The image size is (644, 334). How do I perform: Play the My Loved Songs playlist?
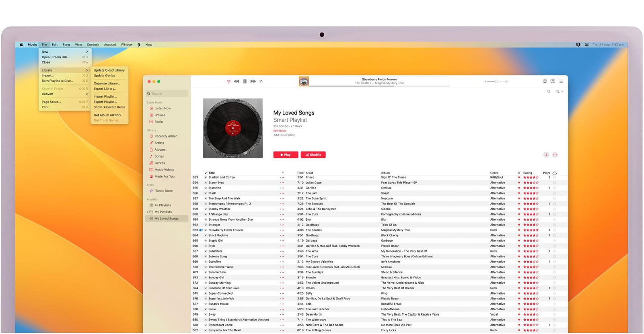click(286, 155)
